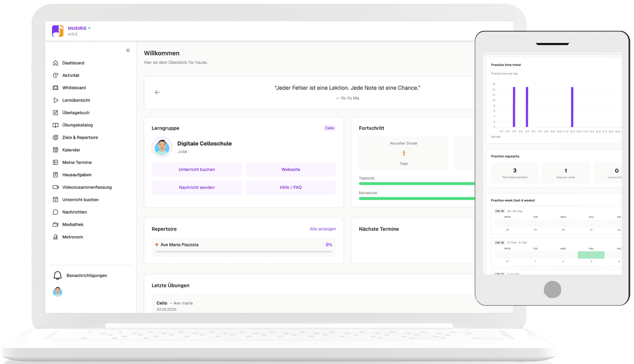
Task: Click the Cello tag in Lerngruppe
Action: [x=330, y=128]
